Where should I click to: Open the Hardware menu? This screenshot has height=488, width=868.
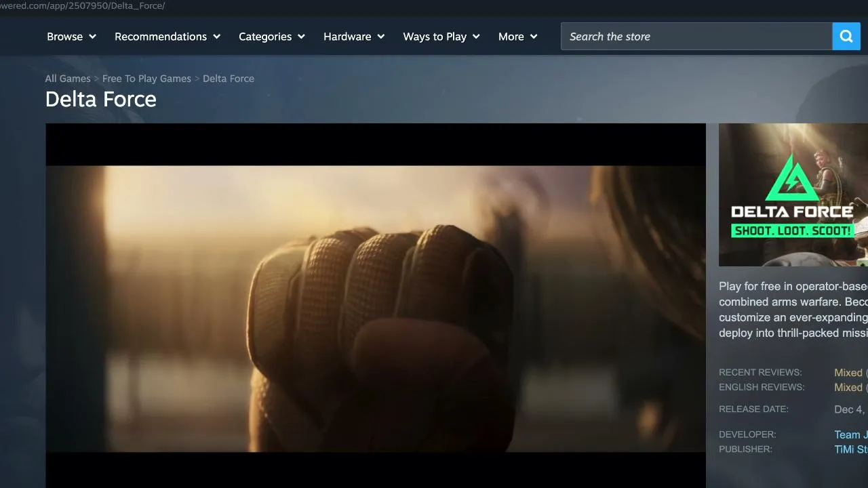pyautogui.click(x=354, y=37)
